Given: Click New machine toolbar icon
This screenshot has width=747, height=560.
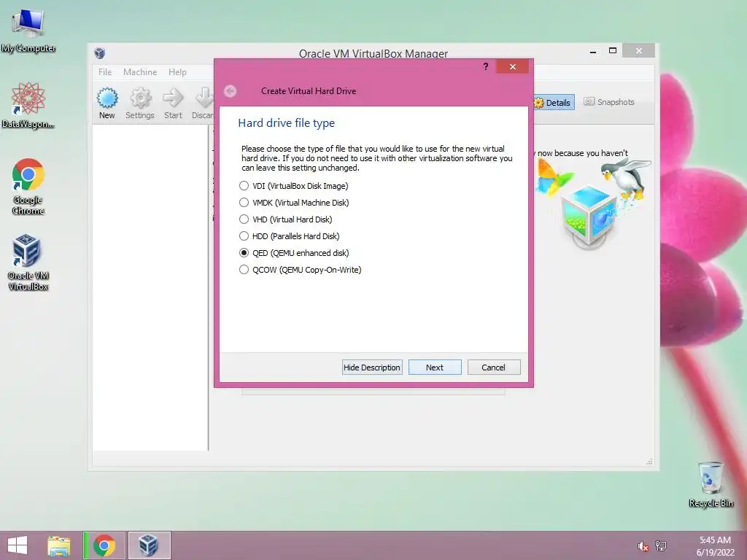Looking at the screenshot, I should (x=107, y=103).
